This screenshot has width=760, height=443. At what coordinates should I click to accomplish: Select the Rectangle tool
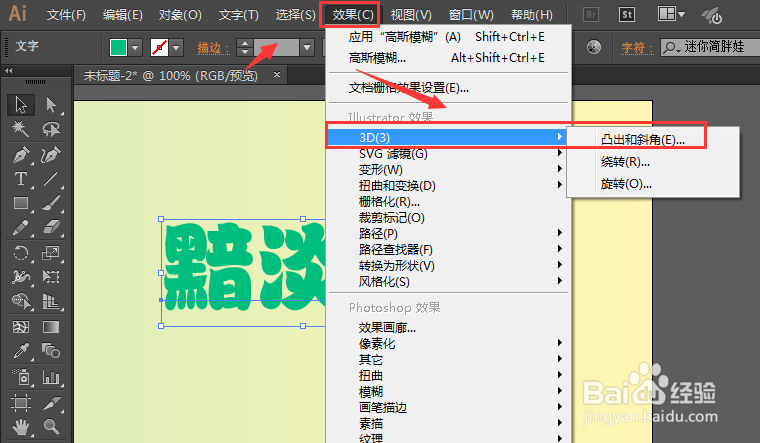tap(21, 203)
